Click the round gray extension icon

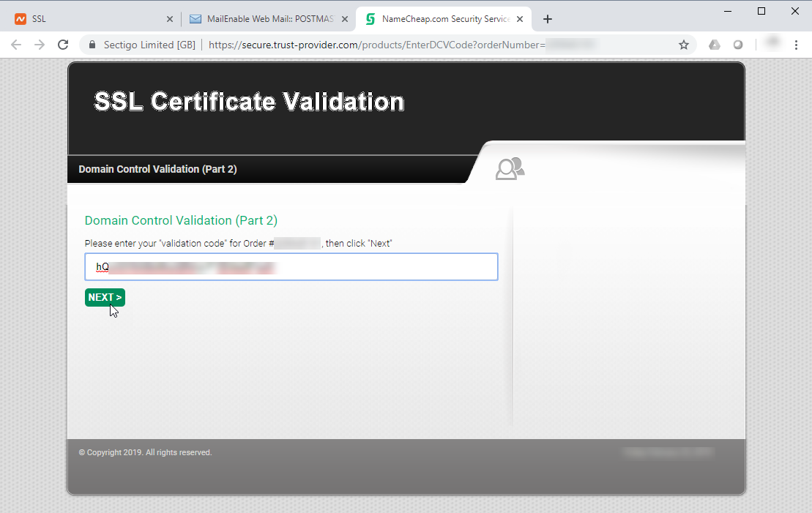click(x=738, y=45)
